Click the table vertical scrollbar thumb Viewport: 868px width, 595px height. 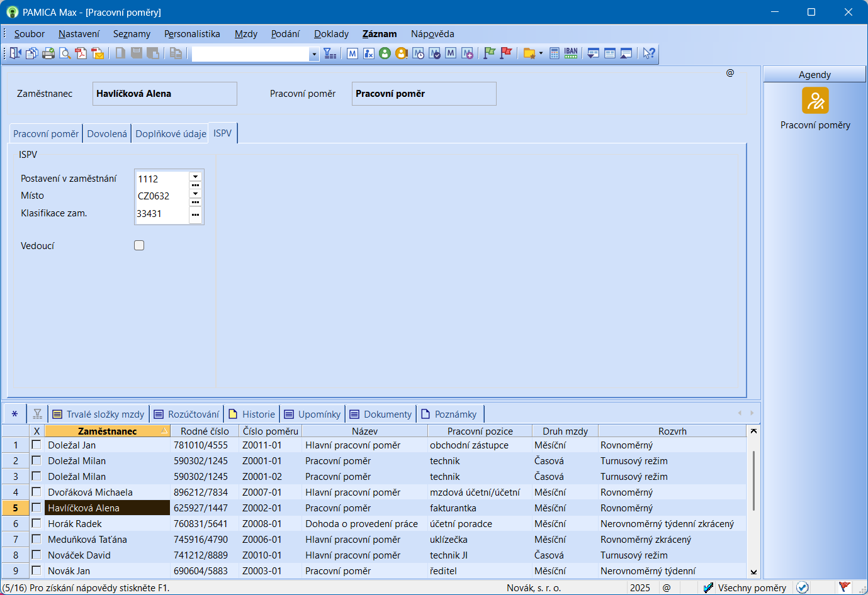coord(753,481)
